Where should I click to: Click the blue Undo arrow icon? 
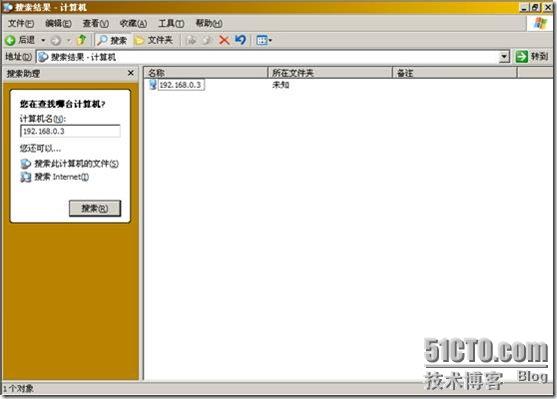tap(240, 40)
